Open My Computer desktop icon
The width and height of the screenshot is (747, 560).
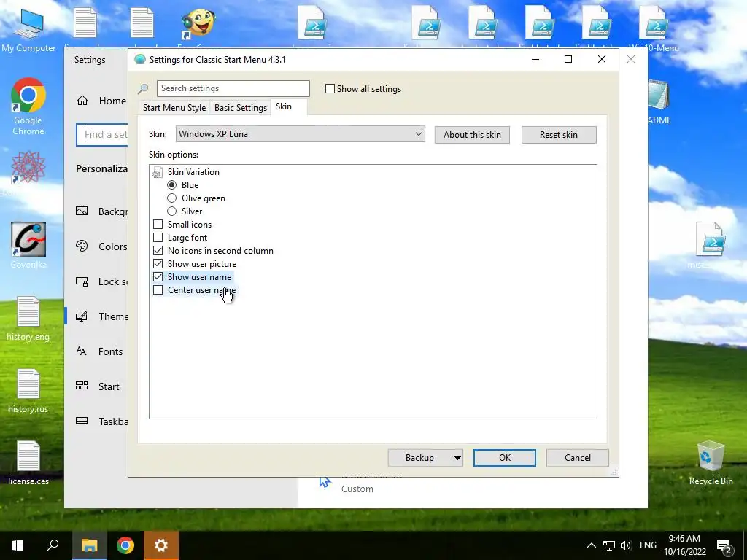point(28,29)
